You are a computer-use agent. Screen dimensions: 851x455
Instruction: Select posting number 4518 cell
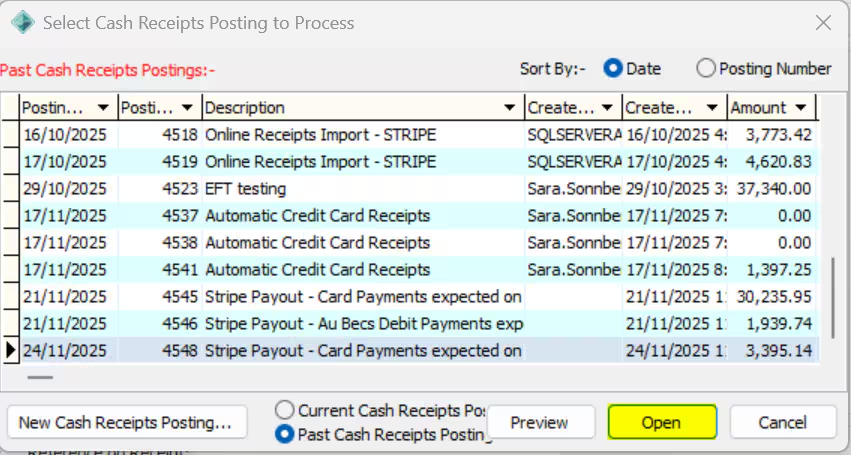[x=160, y=135]
